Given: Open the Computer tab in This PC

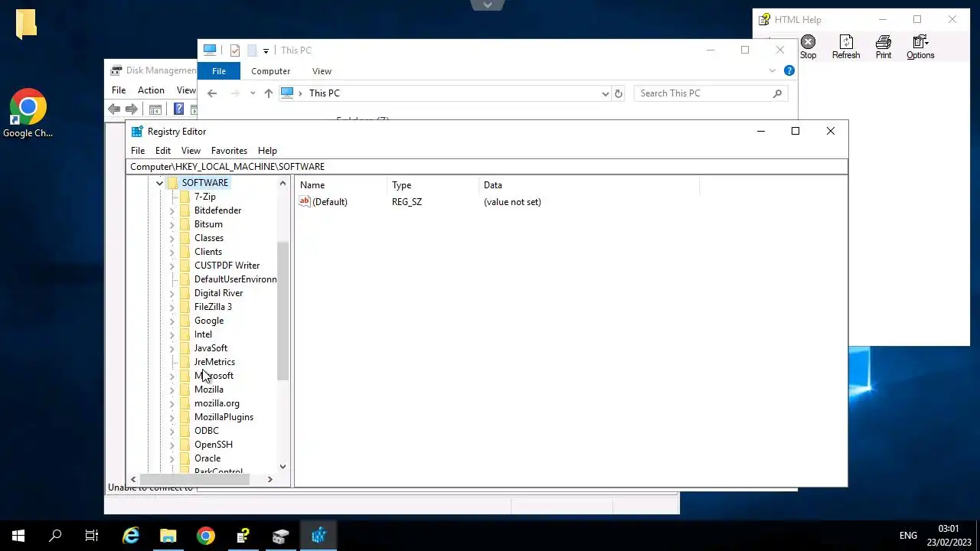Looking at the screenshot, I should [x=270, y=71].
